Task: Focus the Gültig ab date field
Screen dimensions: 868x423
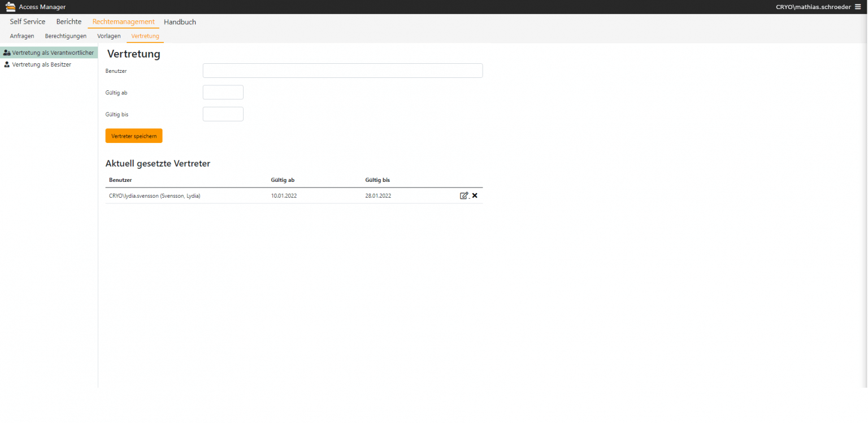Action: (223, 93)
